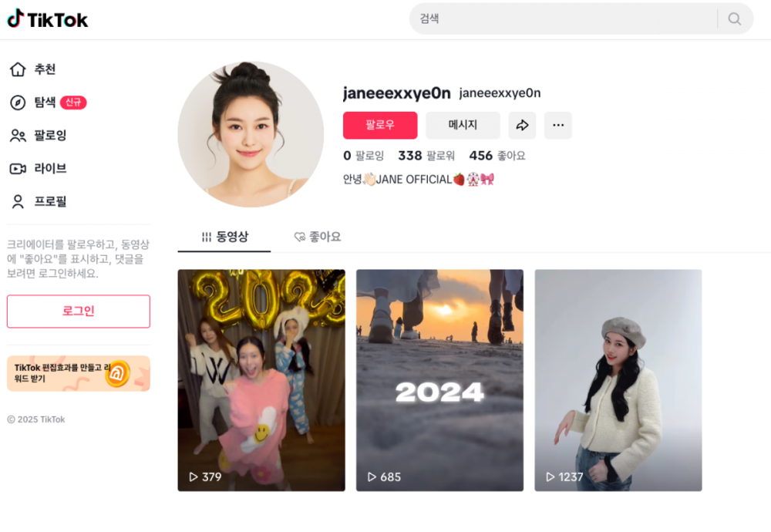Click the 팔로우 follow button

pos(380,126)
